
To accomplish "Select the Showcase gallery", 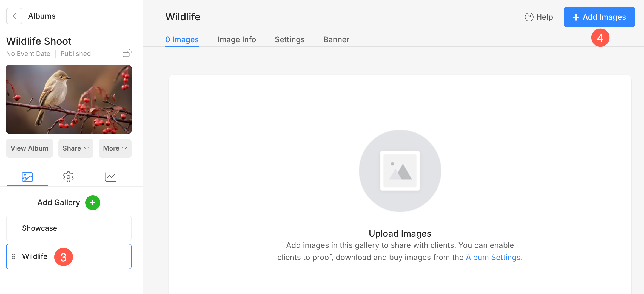I will pos(69,228).
